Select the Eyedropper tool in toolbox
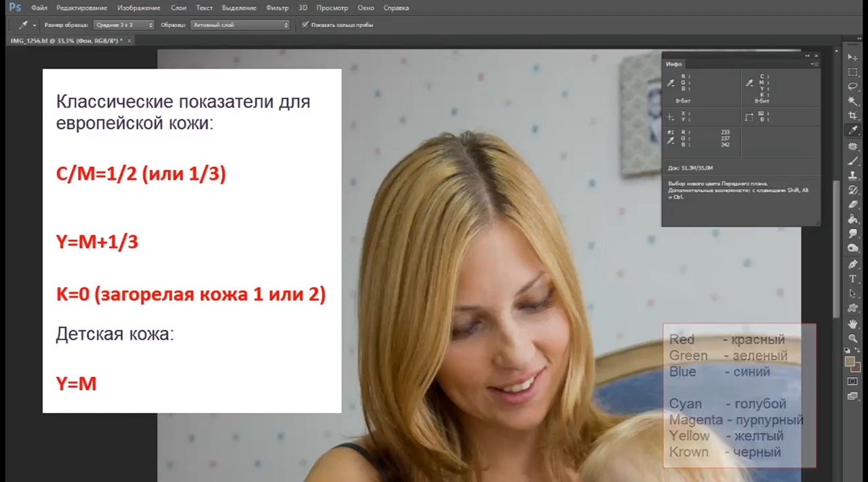This screenshot has height=482, width=868. 853,130
